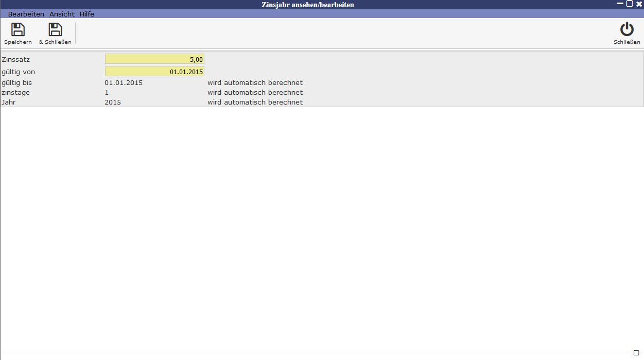Viewport: 644px width, 360px height.
Task: Open the Hilfe menu
Action: click(x=86, y=14)
